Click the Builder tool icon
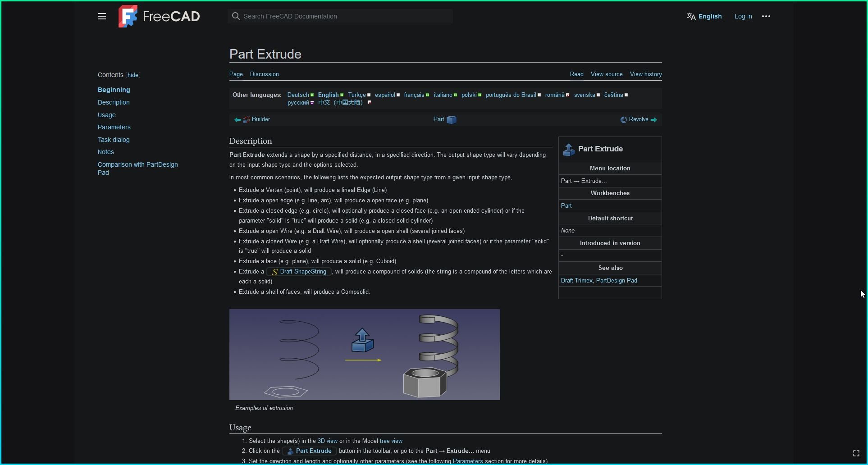 point(247,120)
